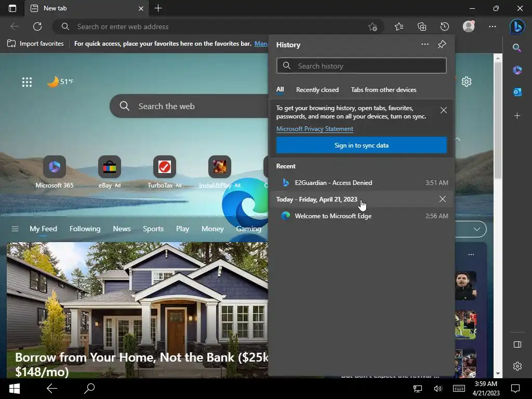
Task: Click Import favorites
Action: (36, 44)
